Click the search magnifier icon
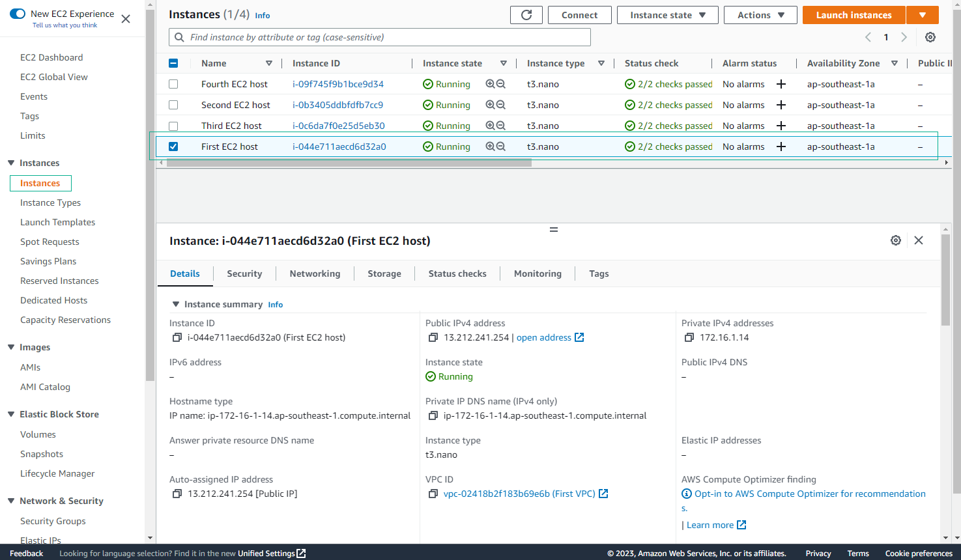961x560 pixels. (x=180, y=37)
